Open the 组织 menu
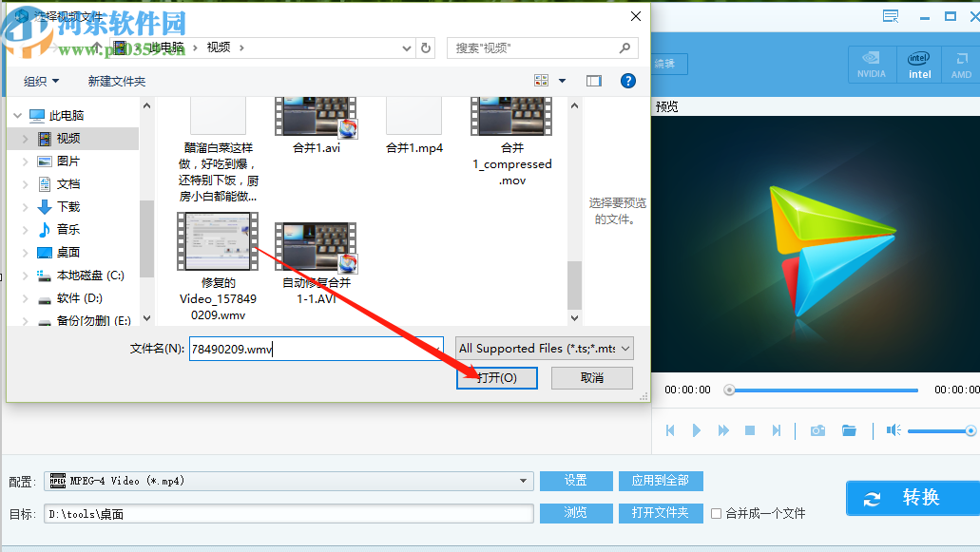The image size is (980, 552). 42,81
